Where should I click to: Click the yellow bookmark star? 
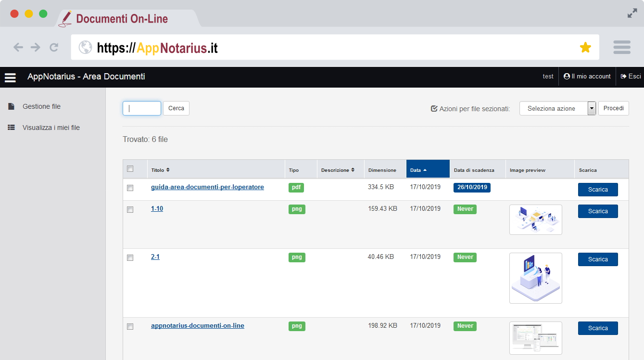pyautogui.click(x=585, y=47)
